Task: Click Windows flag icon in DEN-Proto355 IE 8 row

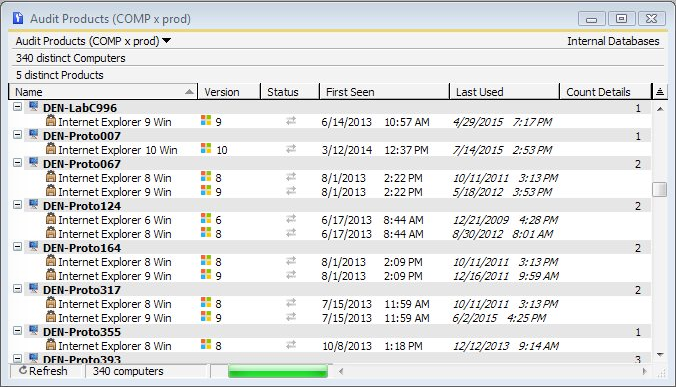Action: [x=206, y=344]
